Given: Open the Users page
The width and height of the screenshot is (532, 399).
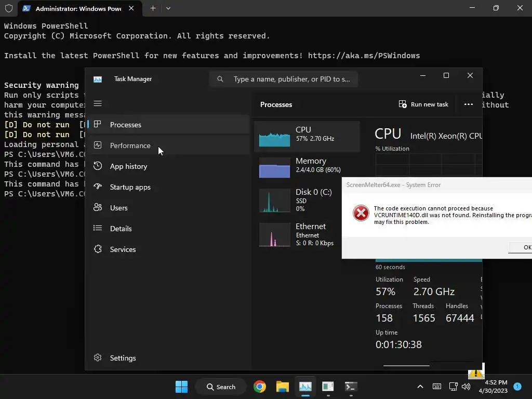Looking at the screenshot, I should pos(169,208).
